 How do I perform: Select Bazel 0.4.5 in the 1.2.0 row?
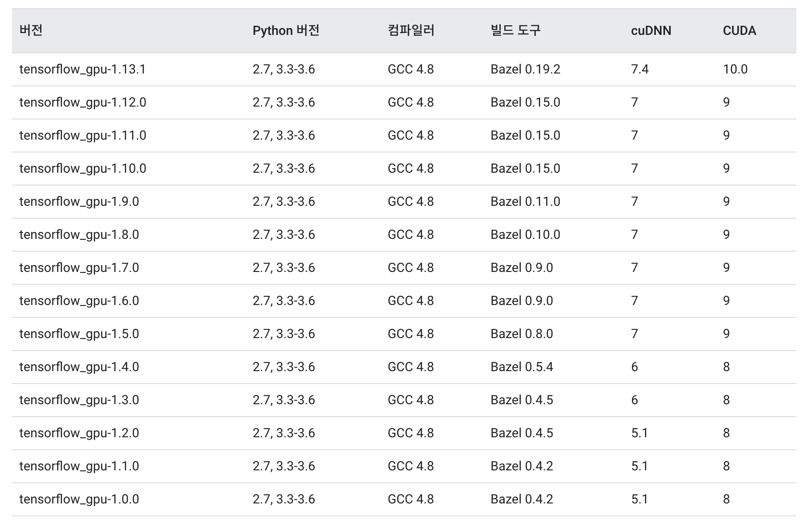point(522,433)
